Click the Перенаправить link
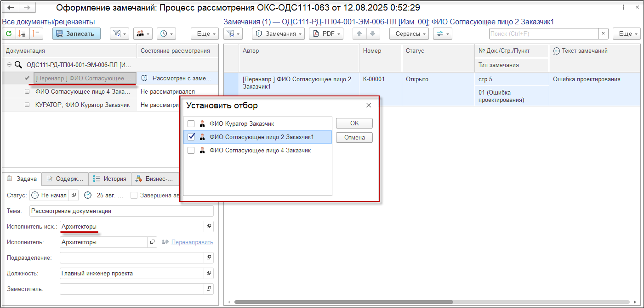Image resolution: width=644 pixels, height=308 pixels. 192,242
